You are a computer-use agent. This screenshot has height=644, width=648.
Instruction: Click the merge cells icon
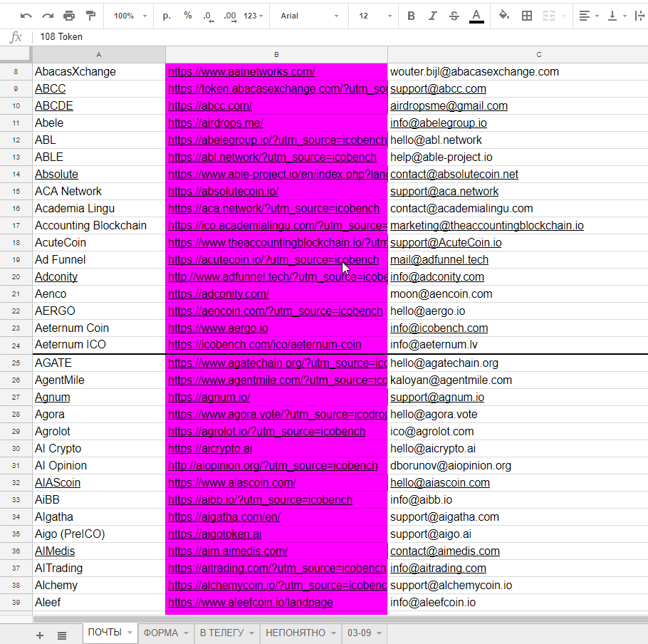(x=549, y=16)
